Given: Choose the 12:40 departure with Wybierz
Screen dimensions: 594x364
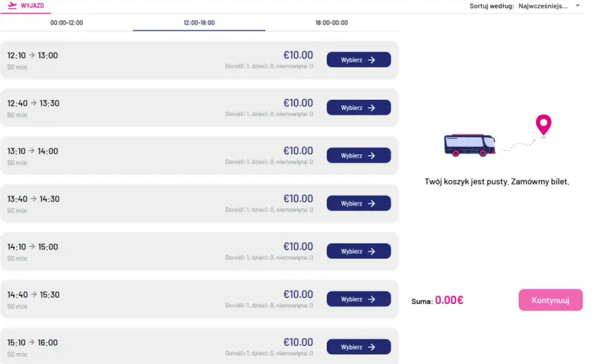Looking at the screenshot, I should pos(358,107).
